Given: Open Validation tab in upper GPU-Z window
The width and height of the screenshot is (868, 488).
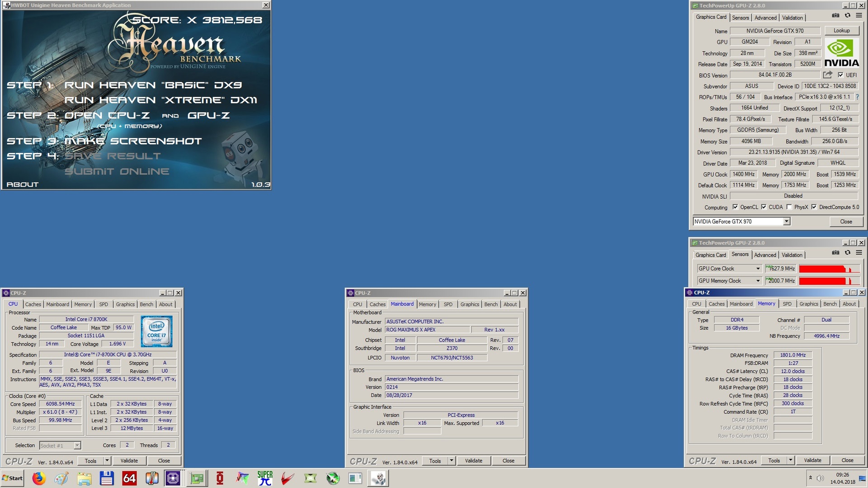Looking at the screenshot, I should click(x=793, y=18).
